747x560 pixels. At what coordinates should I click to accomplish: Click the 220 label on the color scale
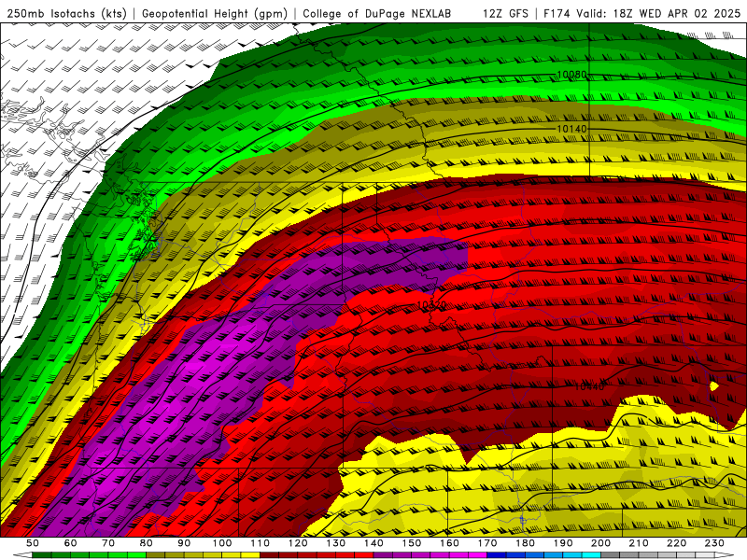tap(676, 543)
